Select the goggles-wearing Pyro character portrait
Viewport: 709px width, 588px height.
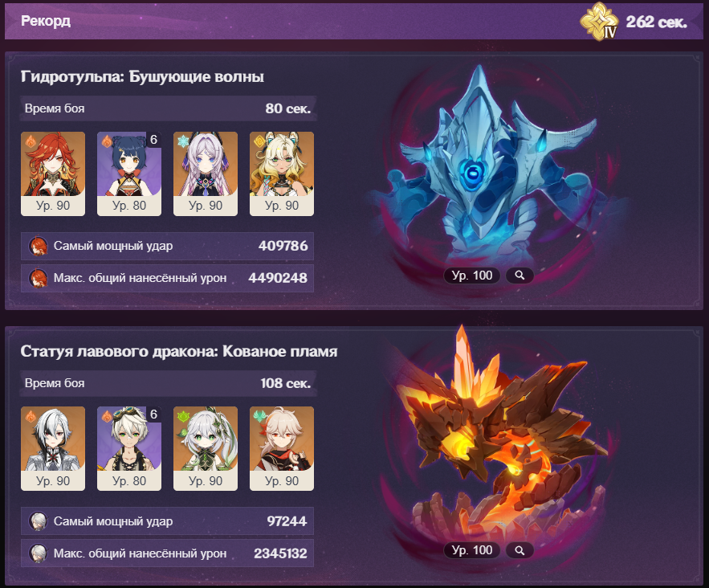(129, 448)
